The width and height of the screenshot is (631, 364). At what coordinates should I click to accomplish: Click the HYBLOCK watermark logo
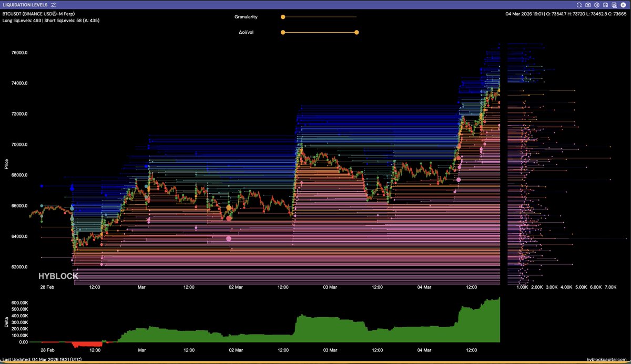(58, 276)
